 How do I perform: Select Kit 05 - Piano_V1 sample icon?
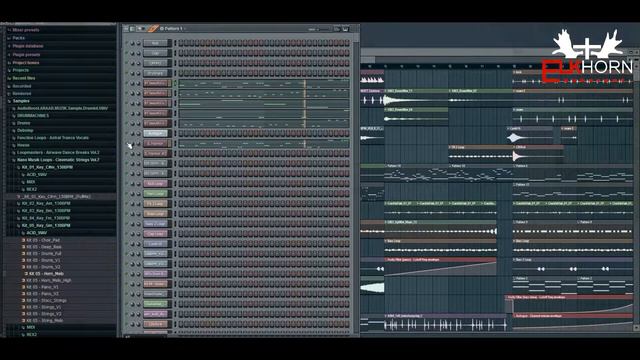pyautogui.click(x=23, y=287)
